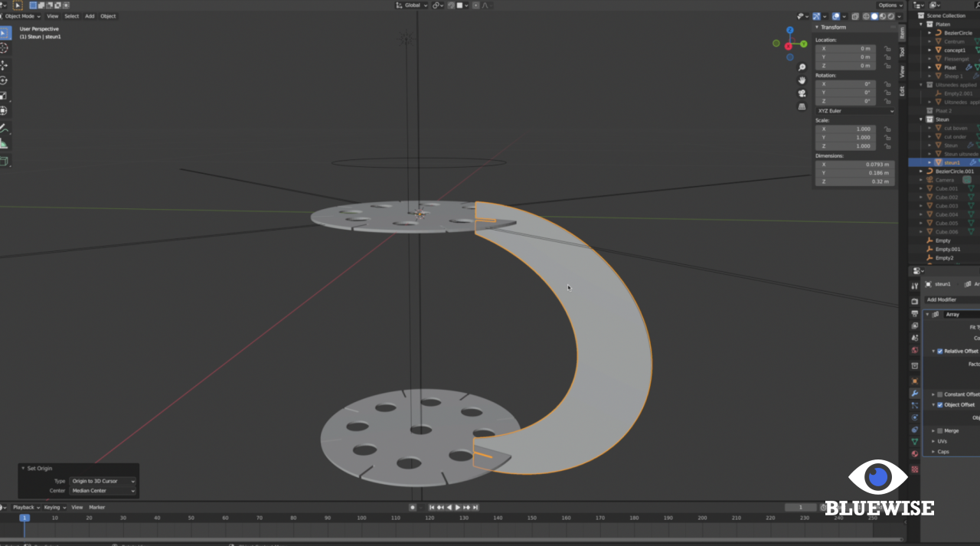This screenshot has height=546, width=980.
Task: Click the pan view hand icon
Action: pyautogui.click(x=802, y=80)
